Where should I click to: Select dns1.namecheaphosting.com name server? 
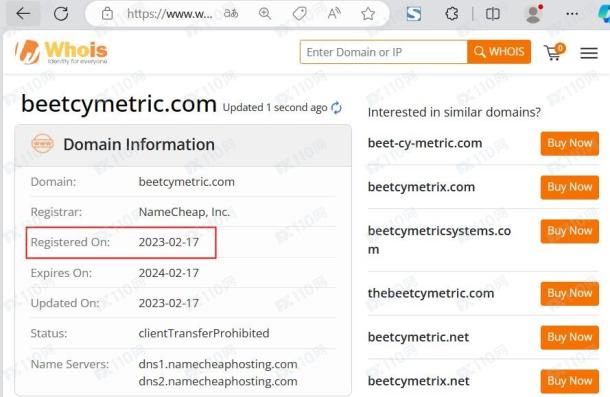(x=218, y=364)
